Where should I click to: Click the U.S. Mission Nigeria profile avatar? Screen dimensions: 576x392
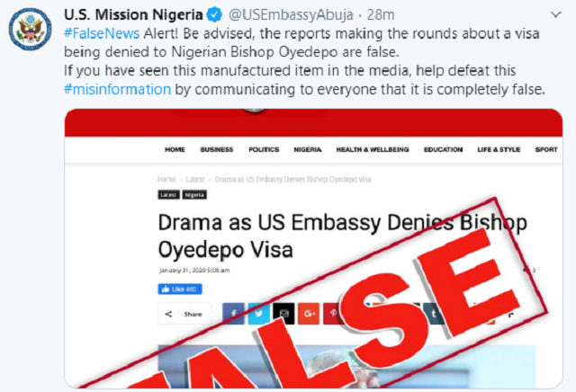tap(30, 29)
